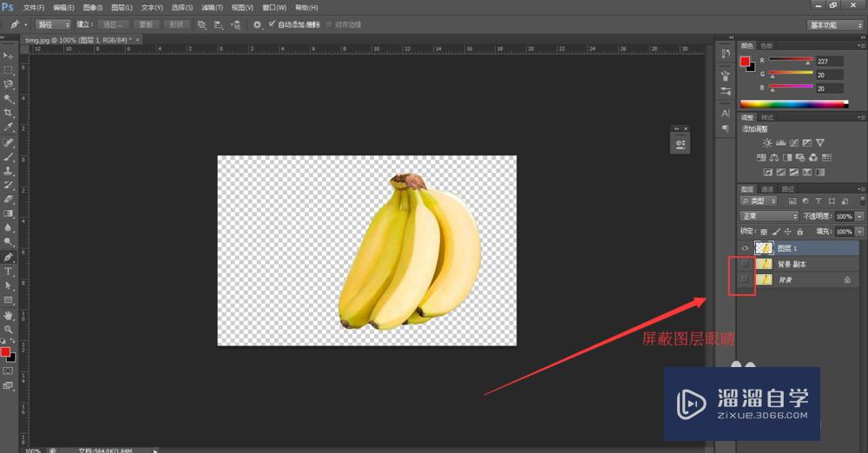Open 图层(L) menu
Viewport: 868px width, 453px height.
(x=122, y=7)
